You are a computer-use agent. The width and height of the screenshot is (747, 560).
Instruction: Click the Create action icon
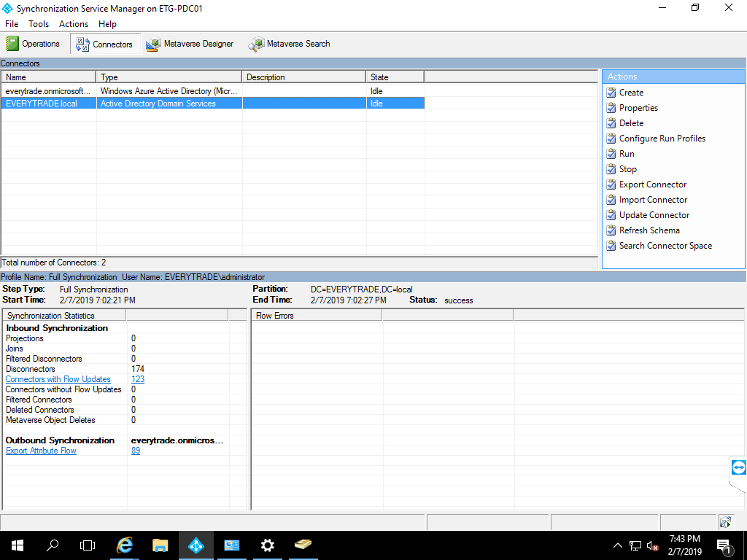click(611, 93)
